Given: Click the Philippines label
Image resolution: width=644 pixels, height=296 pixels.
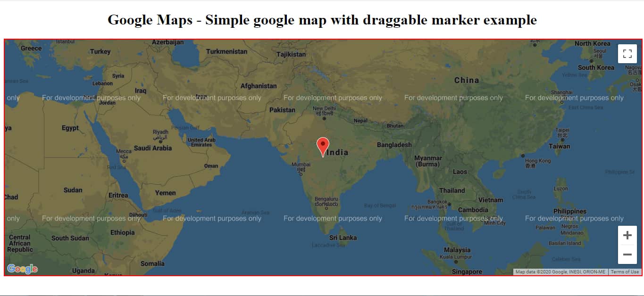Looking at the screenshot, I should [570, 211].
